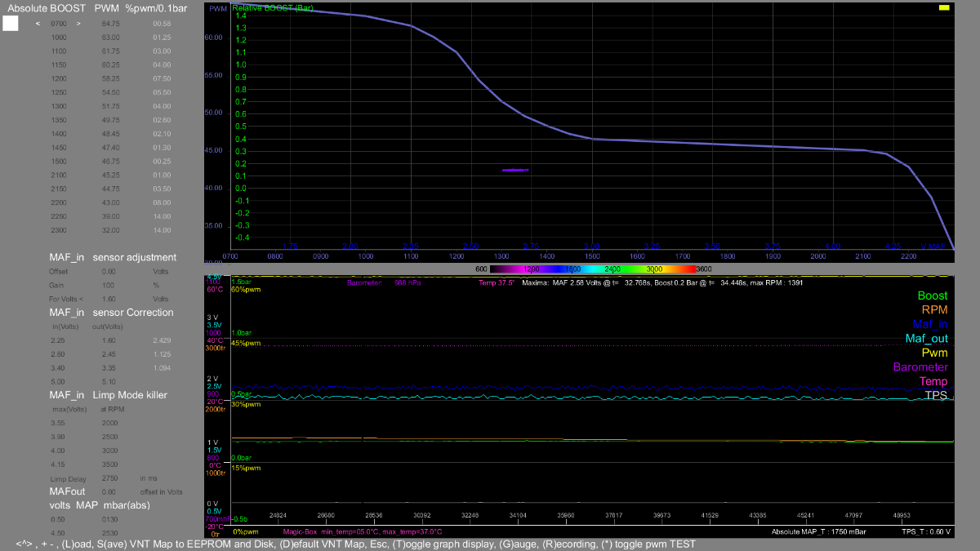The height and width of the screenshot is (551, 980).
Task: Click the keyboard shortcuts help line
Action: pyautogui.click(x=355, y=544)
